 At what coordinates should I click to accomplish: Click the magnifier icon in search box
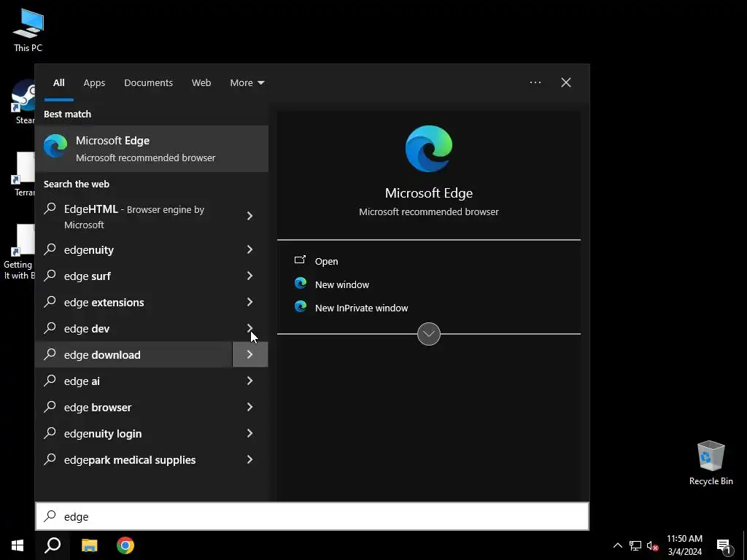point(50,516)
